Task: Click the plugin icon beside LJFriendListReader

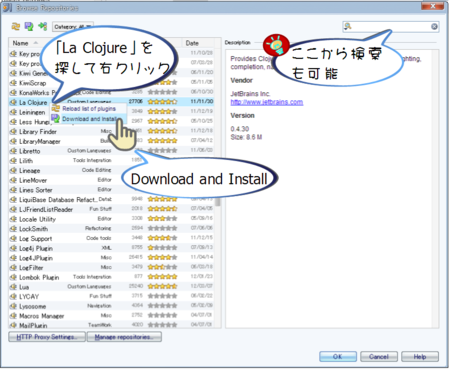Action: point(13,209)
